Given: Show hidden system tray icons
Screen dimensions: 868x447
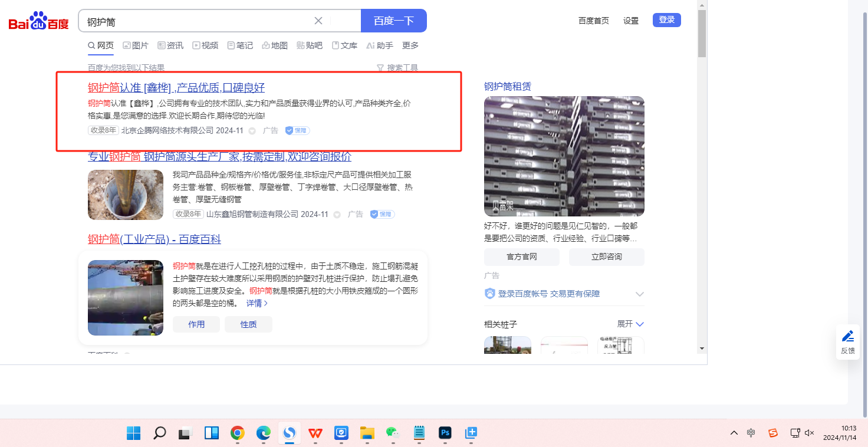Looking at the screenshot, I should coord(734,433).
